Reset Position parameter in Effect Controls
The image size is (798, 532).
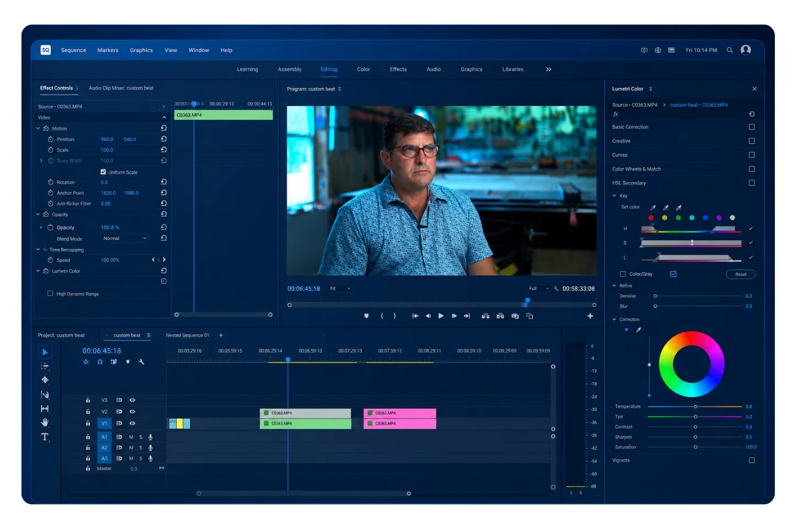coord(164,139)
